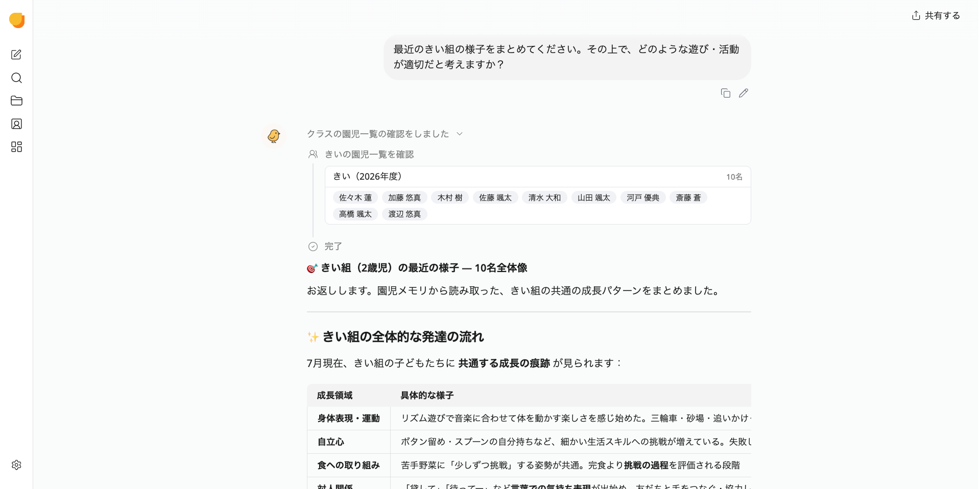Open the apps grid icon in sidebar
The height and width of the screenshot is (489, 980).
pos(16,147)
